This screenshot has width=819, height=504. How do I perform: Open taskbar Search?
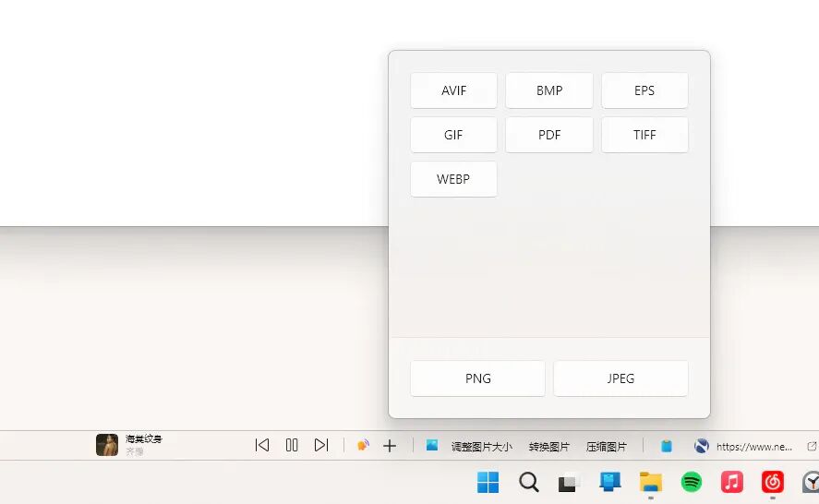528,482
